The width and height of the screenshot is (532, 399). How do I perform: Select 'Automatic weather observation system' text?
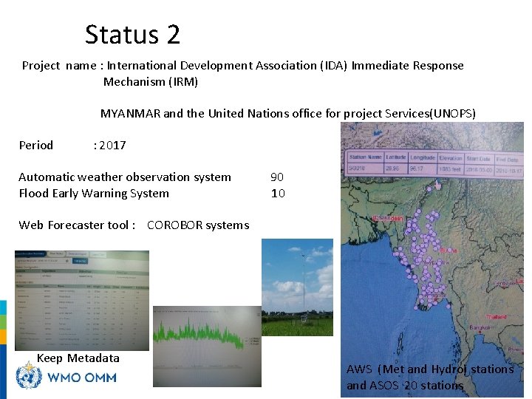[125, 177]
